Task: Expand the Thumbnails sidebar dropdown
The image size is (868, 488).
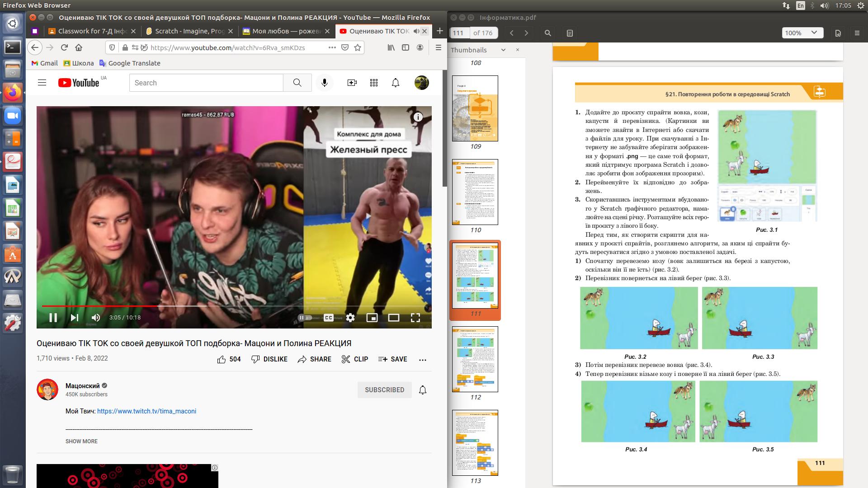Action: pos(503,50)
